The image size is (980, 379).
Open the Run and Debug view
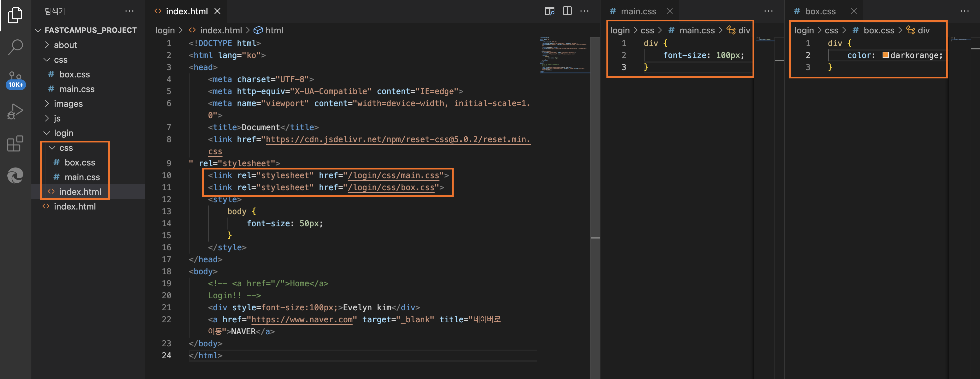pos(15,111)
